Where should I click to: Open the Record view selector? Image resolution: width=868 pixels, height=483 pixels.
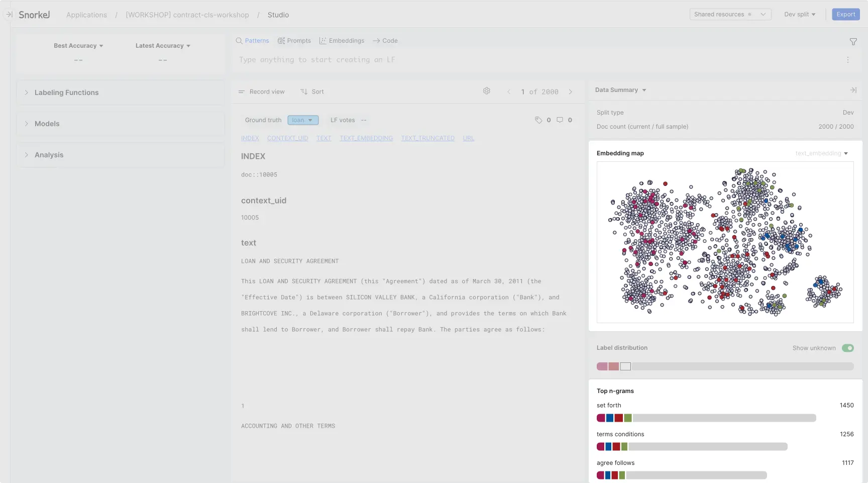click(x=261, y=92)
